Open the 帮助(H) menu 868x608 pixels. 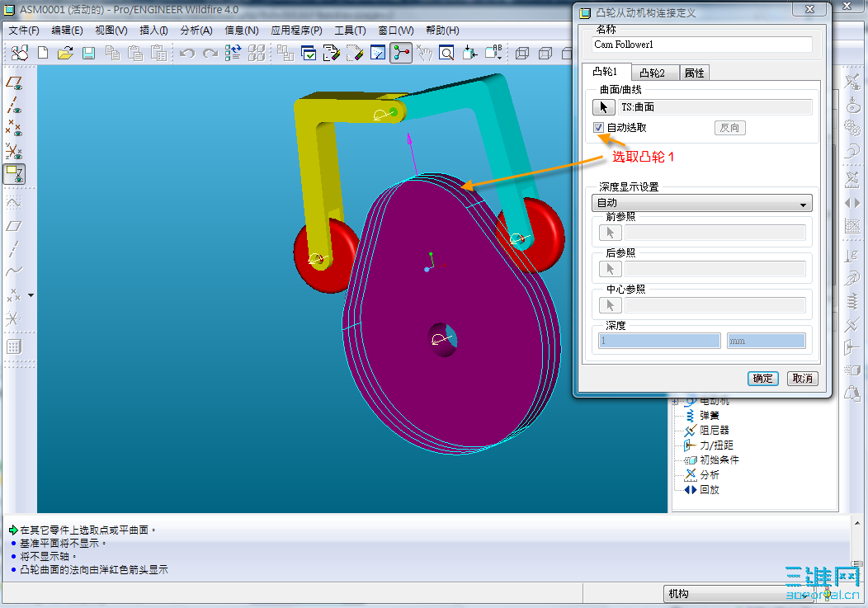tap(442, 31)
